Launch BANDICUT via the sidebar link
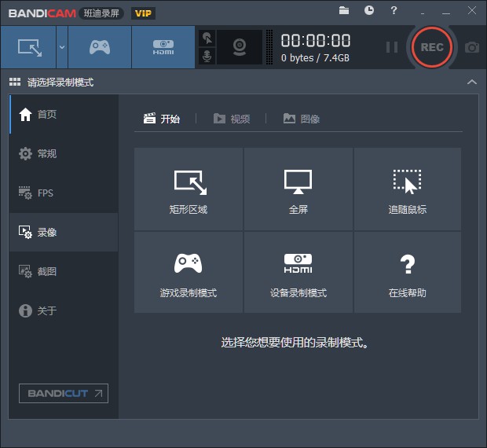487x448 pixels. [x=64, y=393]
